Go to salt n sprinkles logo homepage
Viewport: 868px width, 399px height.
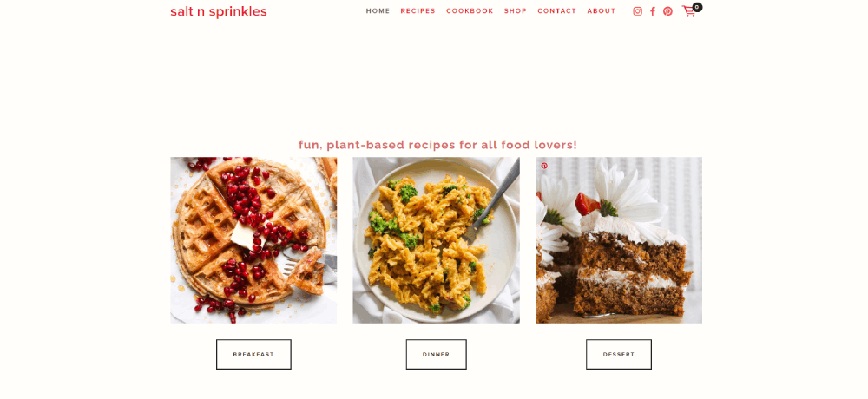point(219,11)
